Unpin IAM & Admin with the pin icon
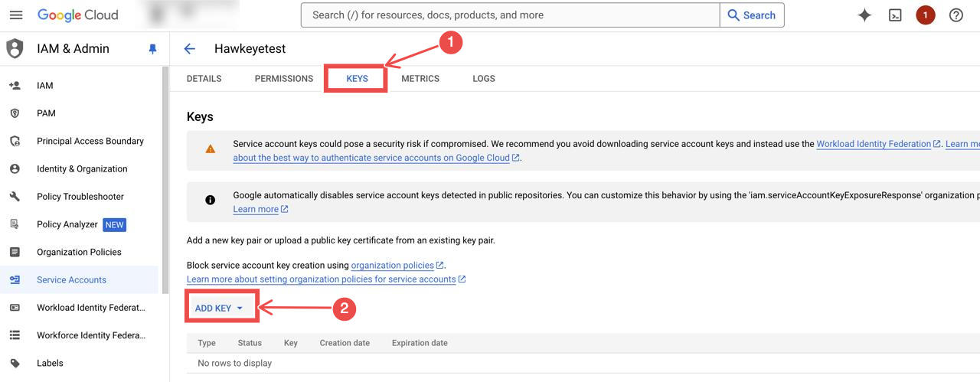This screenshot has width=980, height=382. coord(152,49)
